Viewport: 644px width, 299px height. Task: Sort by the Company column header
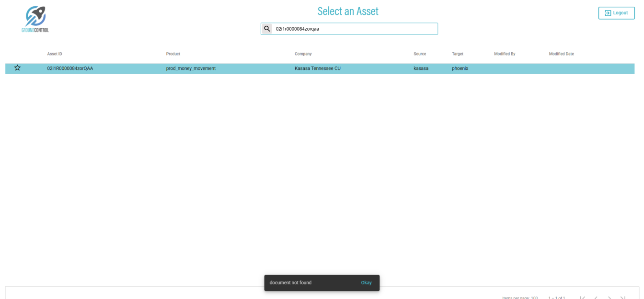click(x=303, y=54)
